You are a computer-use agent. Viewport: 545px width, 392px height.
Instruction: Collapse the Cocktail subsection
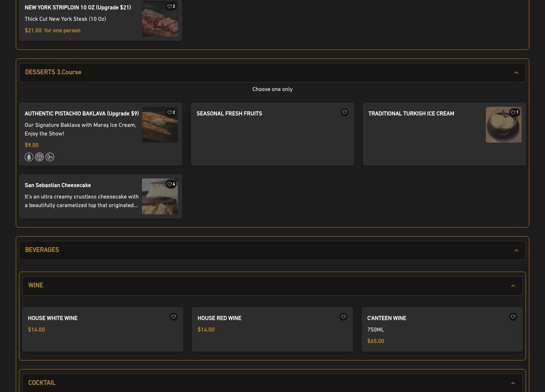point(513,383)
